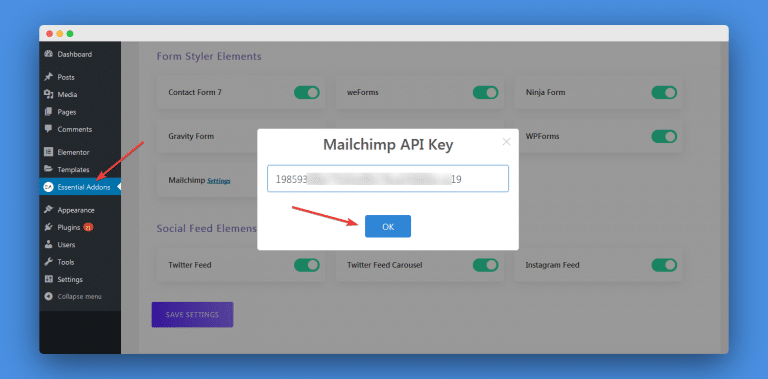Viewport: 768px width, 379px height.
Task: Click the Posts pushpin icon
Action: [x=48, y=77]
